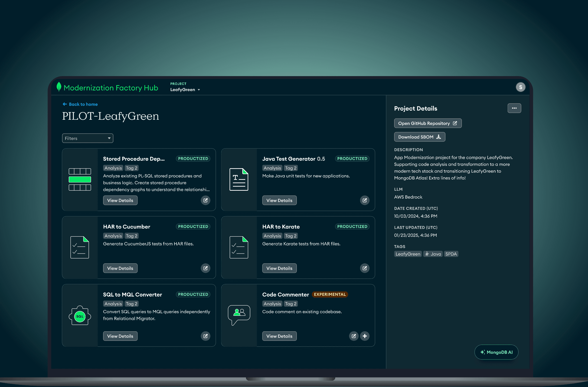This screenshot has width=588, height=387.
Task: Open Project Details more options menu
Action: click(x=514, y=108)
